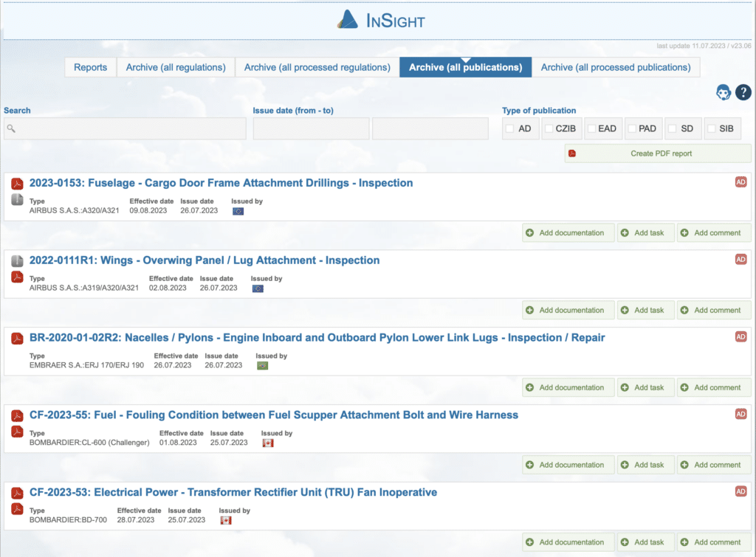Select text 'EMBRAER S.A.:ERJ 170/ERJ 190'
756x557 pixels.
[x=87, y=365]
